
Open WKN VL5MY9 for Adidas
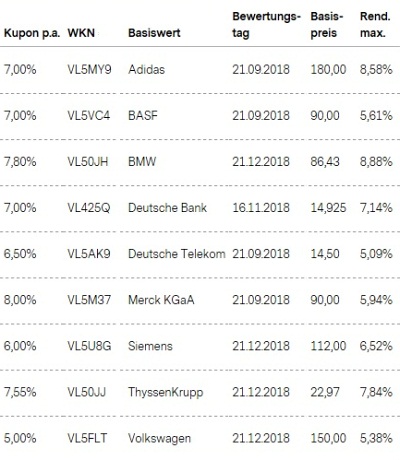click(x=89, y=70)
